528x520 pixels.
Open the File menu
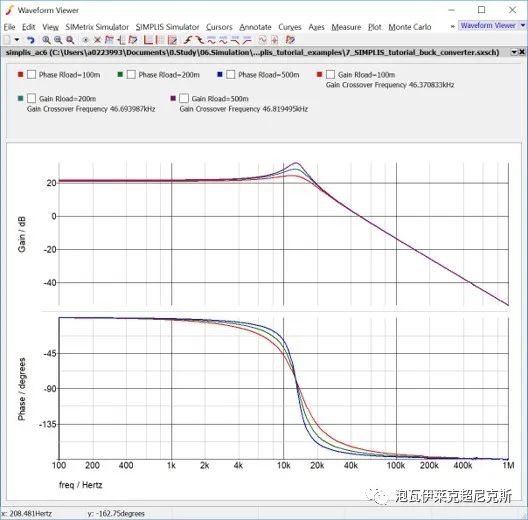coord(9,27)
